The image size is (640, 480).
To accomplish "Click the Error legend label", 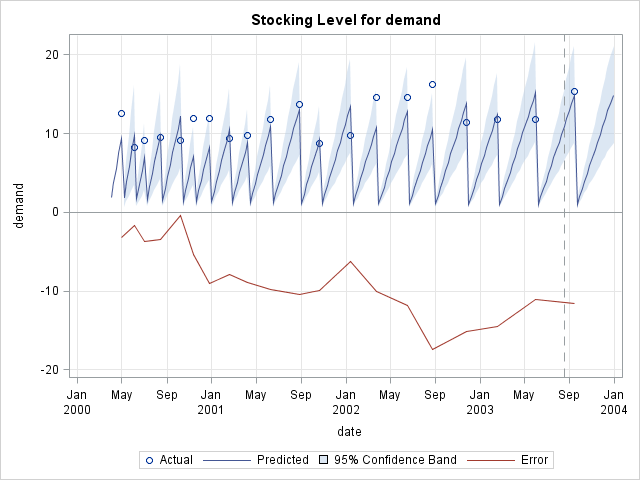I will point(534,460).
